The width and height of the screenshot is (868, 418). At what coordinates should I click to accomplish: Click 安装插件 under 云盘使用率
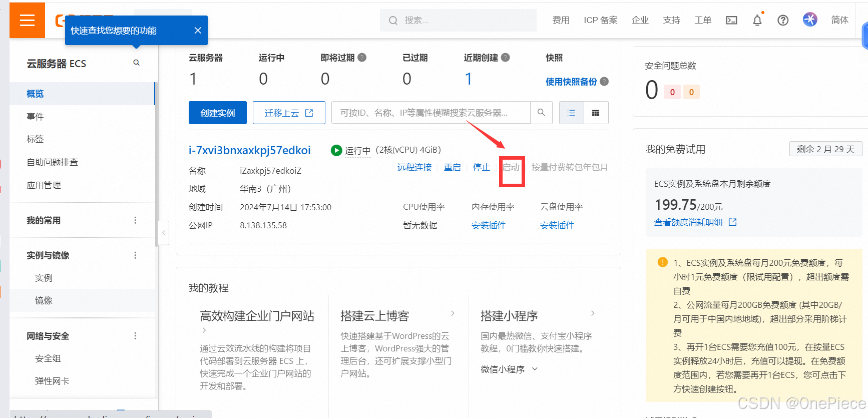(557, 225)
